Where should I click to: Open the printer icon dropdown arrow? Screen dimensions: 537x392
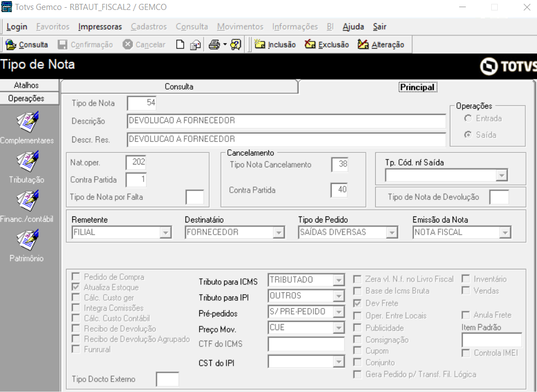225,45
